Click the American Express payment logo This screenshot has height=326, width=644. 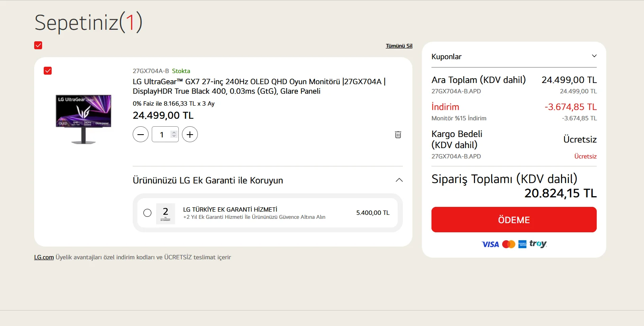(x=522, y=244)
